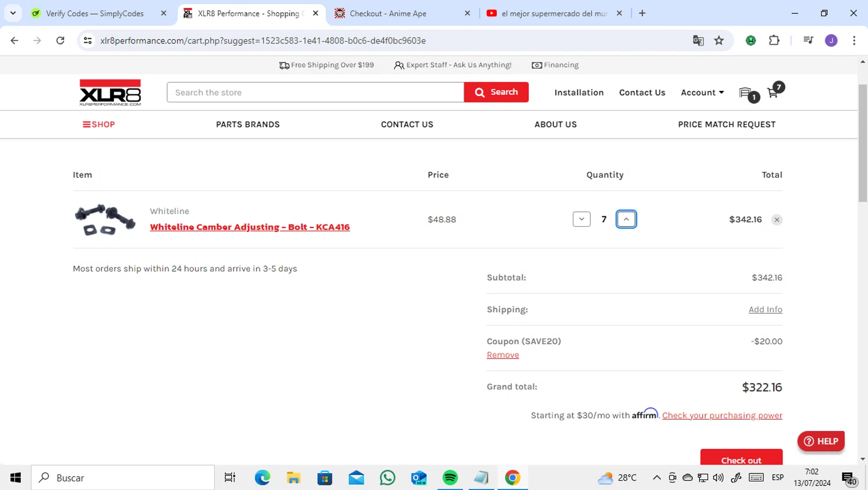This screenshot has height=490, width=868.
Task: Reload the current page
Action: pyautogui.click(x=60, y=40)
